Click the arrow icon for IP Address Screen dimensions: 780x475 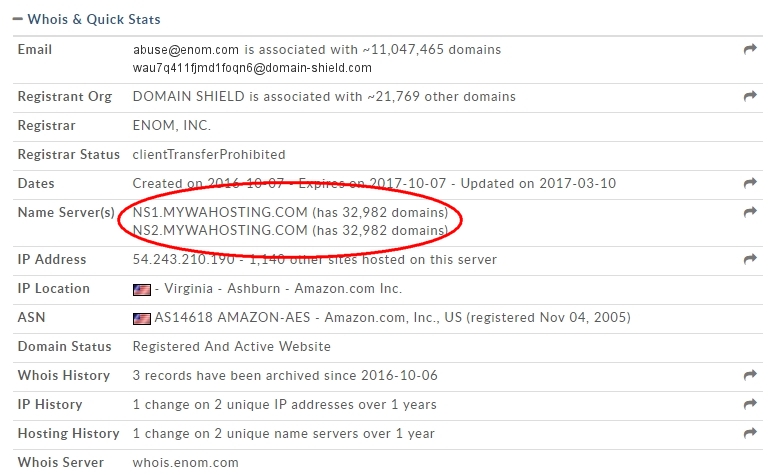pyautogui.click(x=750, y=258)
